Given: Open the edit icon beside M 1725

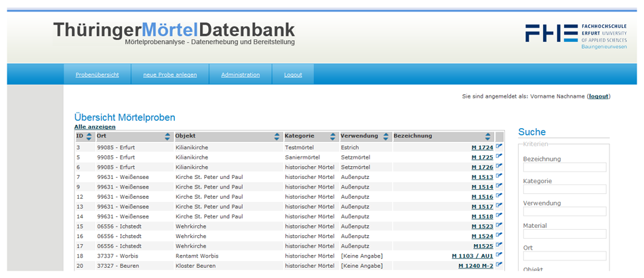Looking at the screenshot, I should coord(499,157).
